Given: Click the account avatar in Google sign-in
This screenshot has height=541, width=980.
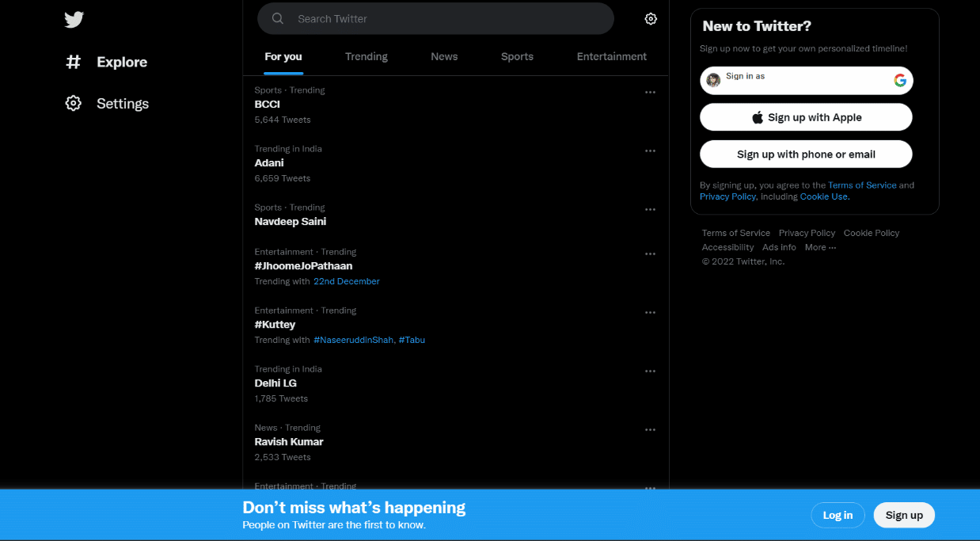Looking at the screenshot, I should (x=713, y=80).
